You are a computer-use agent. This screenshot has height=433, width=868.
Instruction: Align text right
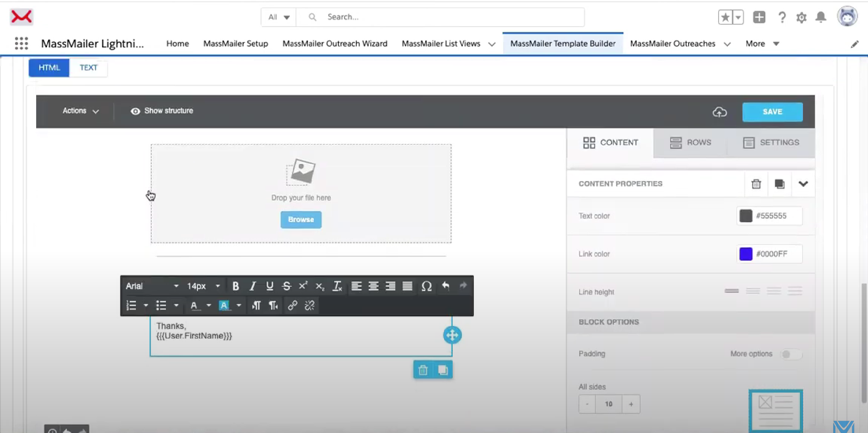click(390, 286)
